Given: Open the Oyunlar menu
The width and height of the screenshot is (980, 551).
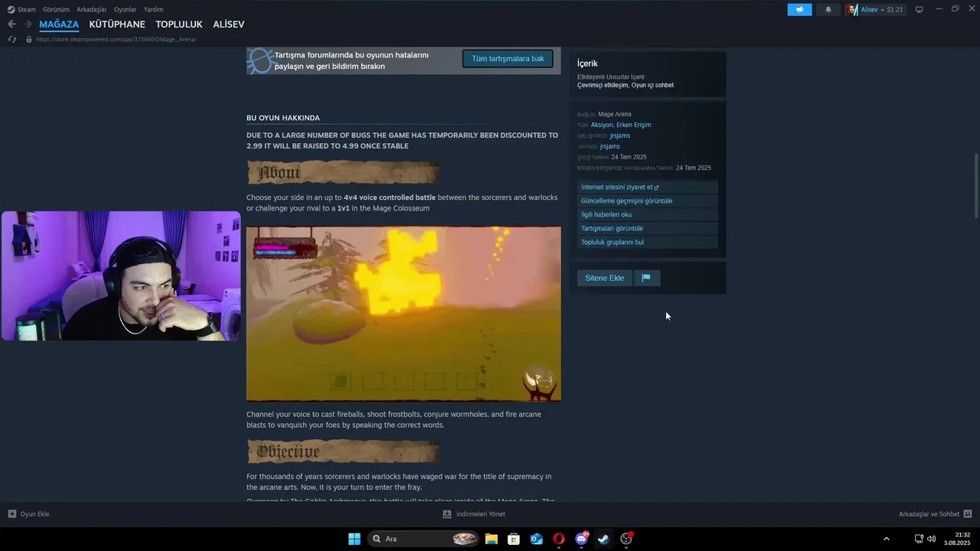Looking at the screenshot, I should [x=126, y=9].
